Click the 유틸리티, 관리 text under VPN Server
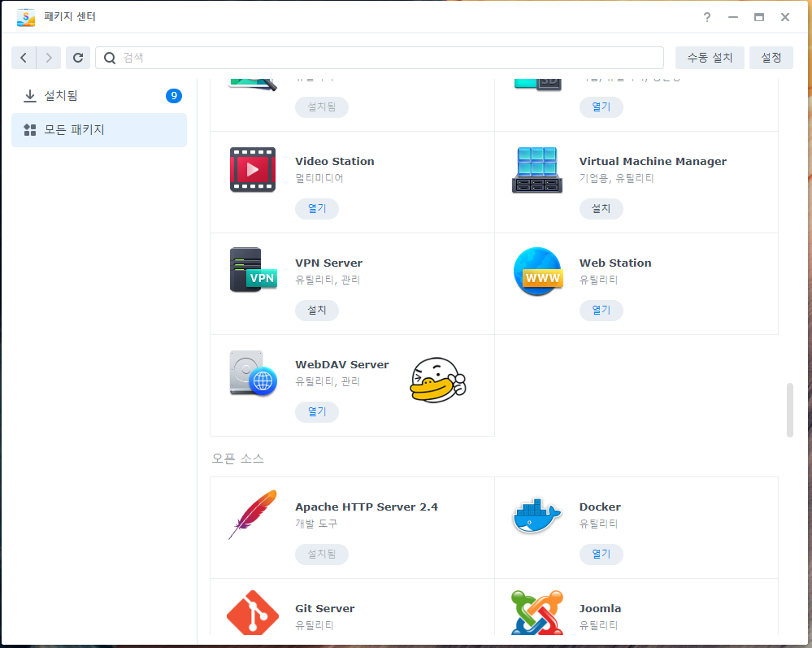The image size is (812, 648). 328,280
